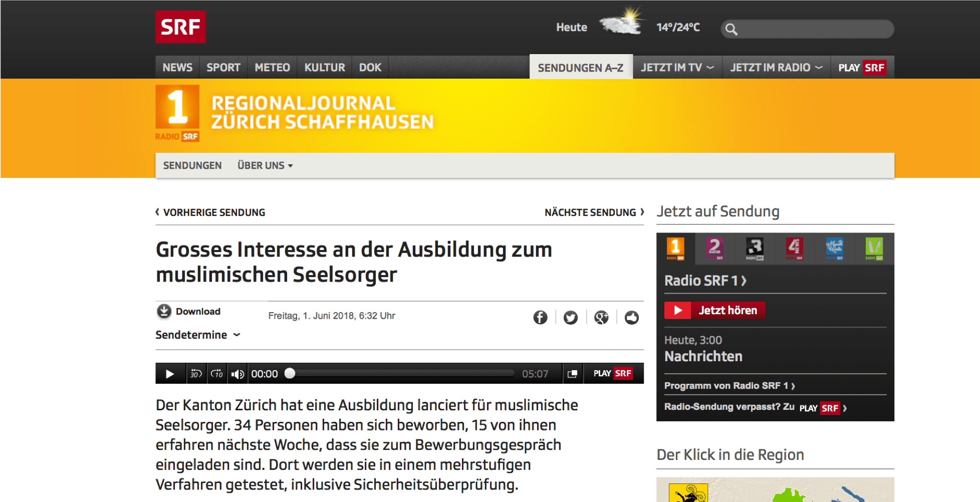Rewind 30 seconds in the audio player
The height and width of the screenshot is (502, 980).
(x=196, y=374)
